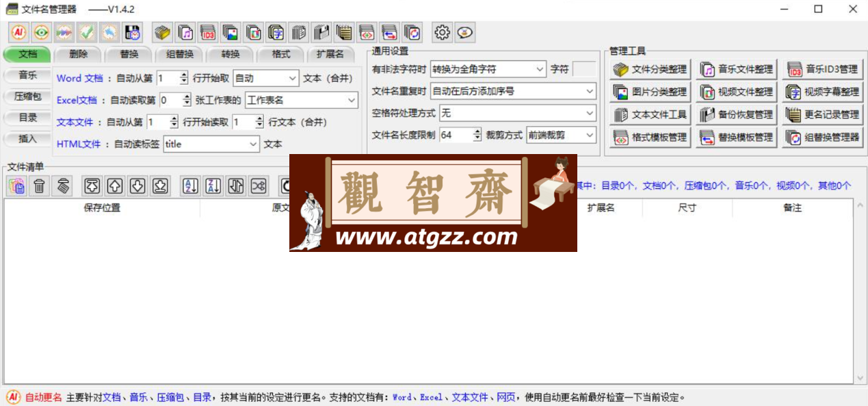Click the picture-sorting toolbar icon
The height and width of the screenshot is (406, 868).
[231, 32]
